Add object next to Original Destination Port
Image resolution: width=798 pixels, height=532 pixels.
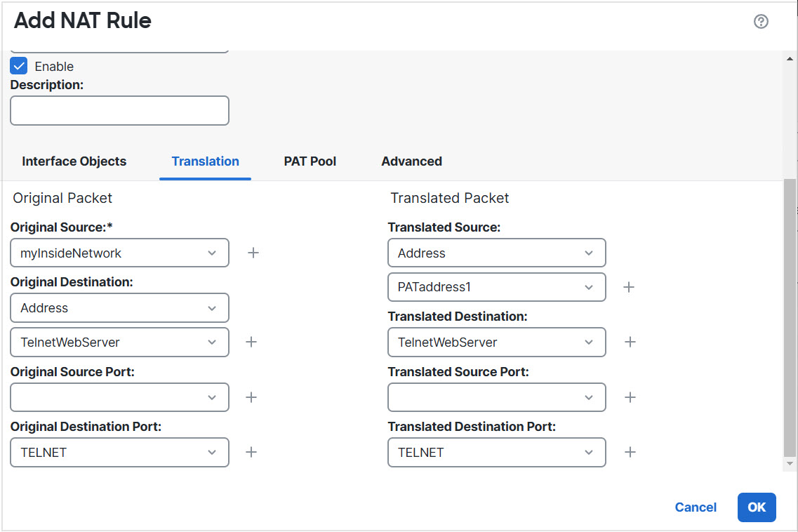251,452
